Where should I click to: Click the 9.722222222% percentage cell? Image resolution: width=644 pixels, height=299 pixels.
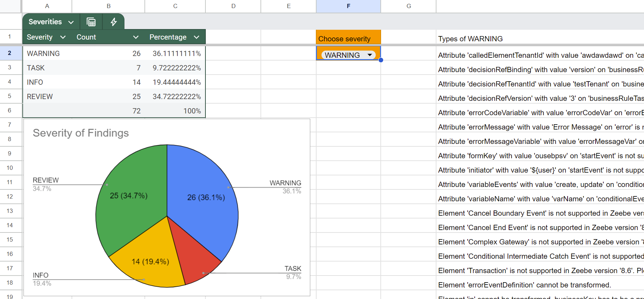click(x=175, y=68)
